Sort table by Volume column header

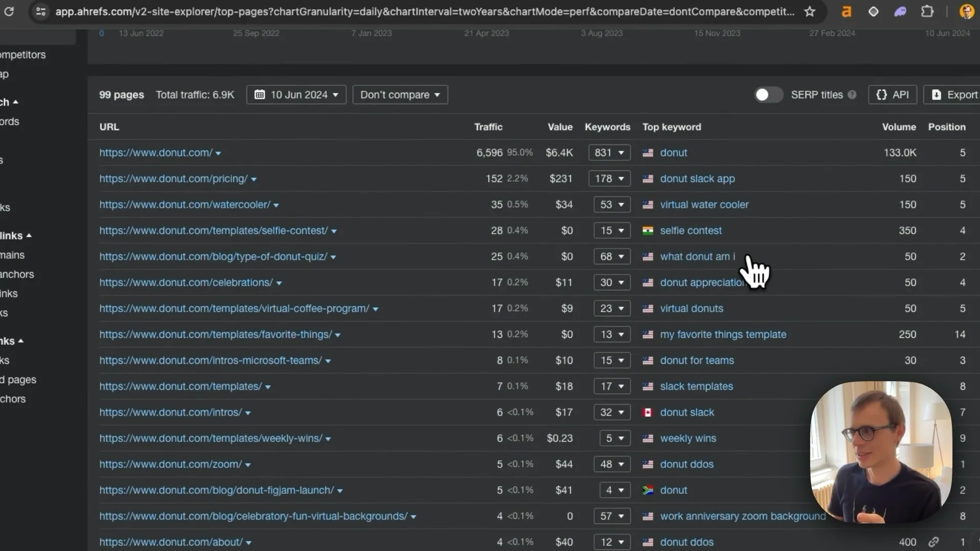(x=899, y=127)
